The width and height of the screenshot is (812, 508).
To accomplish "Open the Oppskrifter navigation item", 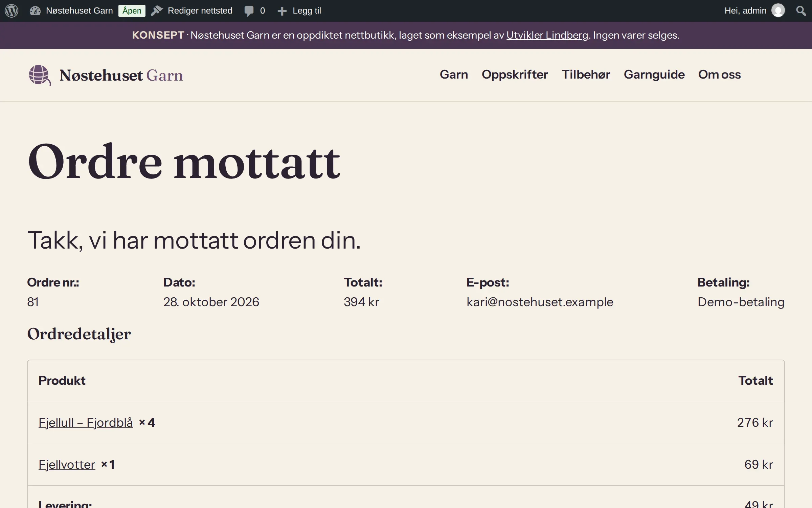I will coord(515,75).
